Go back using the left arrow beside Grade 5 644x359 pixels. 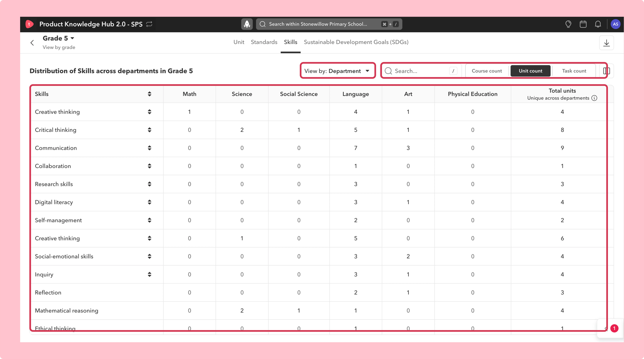coord(32,43)
